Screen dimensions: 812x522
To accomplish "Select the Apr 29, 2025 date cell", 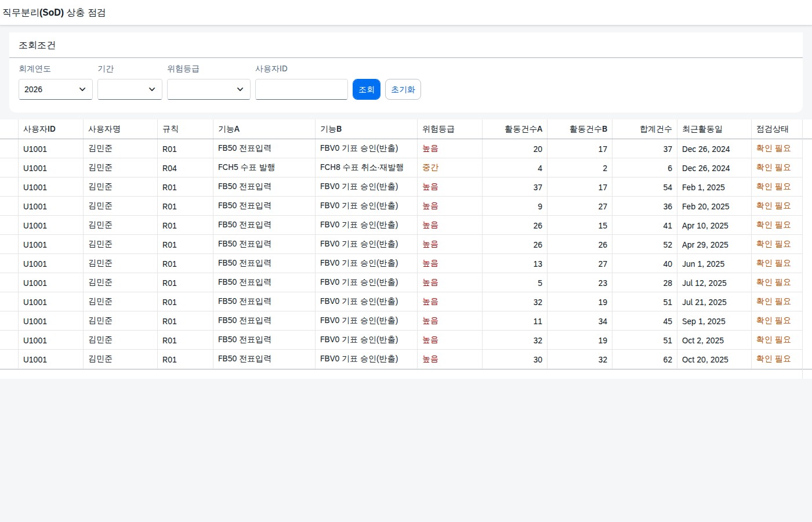I will click(x=715, y=245).
